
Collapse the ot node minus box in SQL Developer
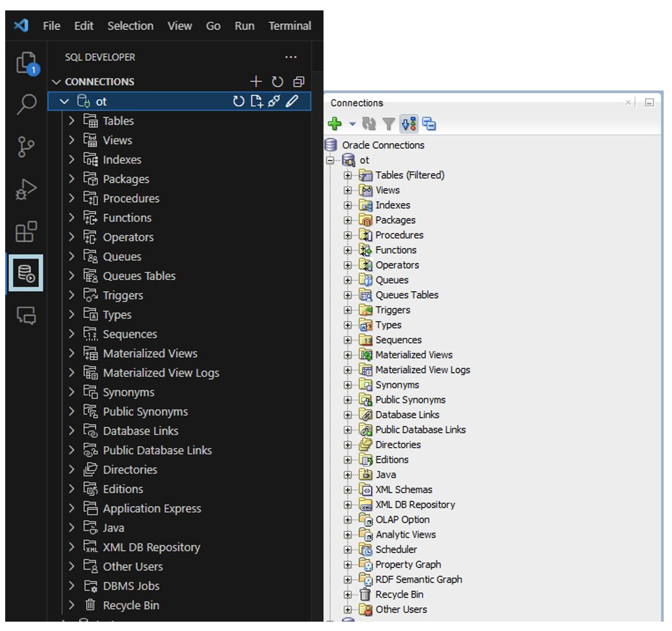[x=330, y=160]
